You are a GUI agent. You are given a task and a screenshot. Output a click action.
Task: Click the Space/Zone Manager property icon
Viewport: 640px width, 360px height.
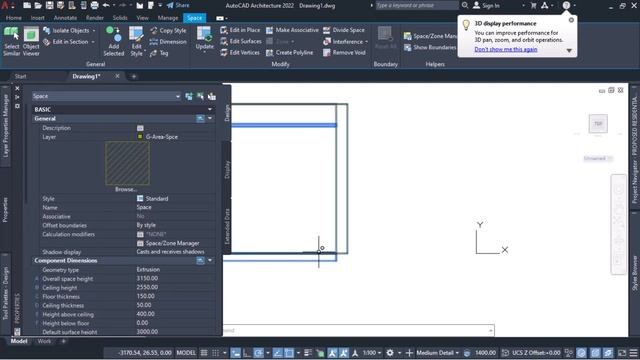(x=140, y=243)
